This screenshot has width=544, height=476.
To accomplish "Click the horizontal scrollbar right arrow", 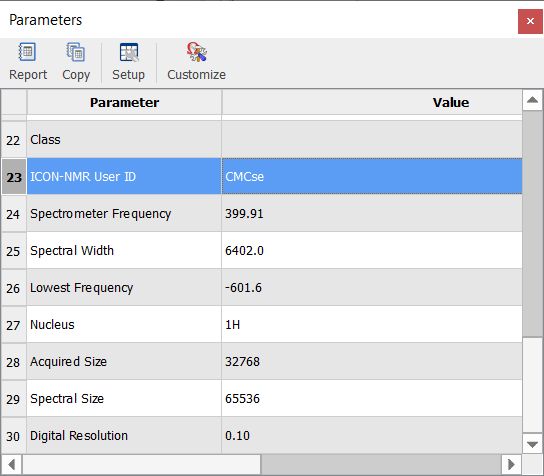I will (x=511, y=464).
